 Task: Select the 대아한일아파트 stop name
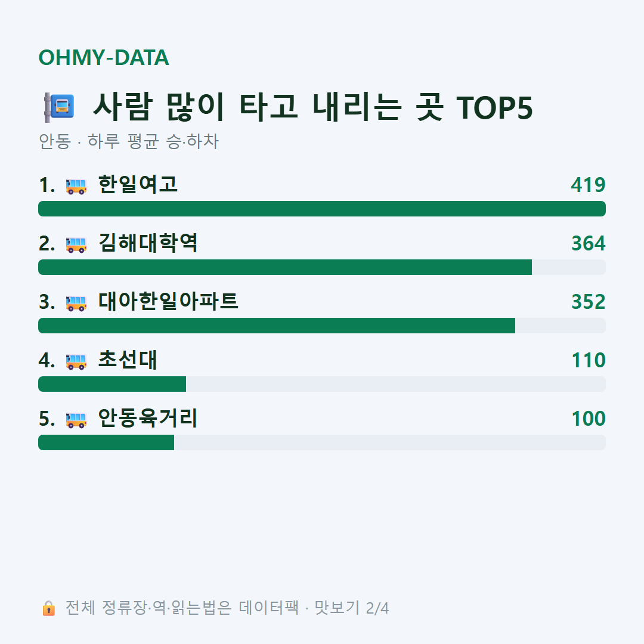[168, 302]
